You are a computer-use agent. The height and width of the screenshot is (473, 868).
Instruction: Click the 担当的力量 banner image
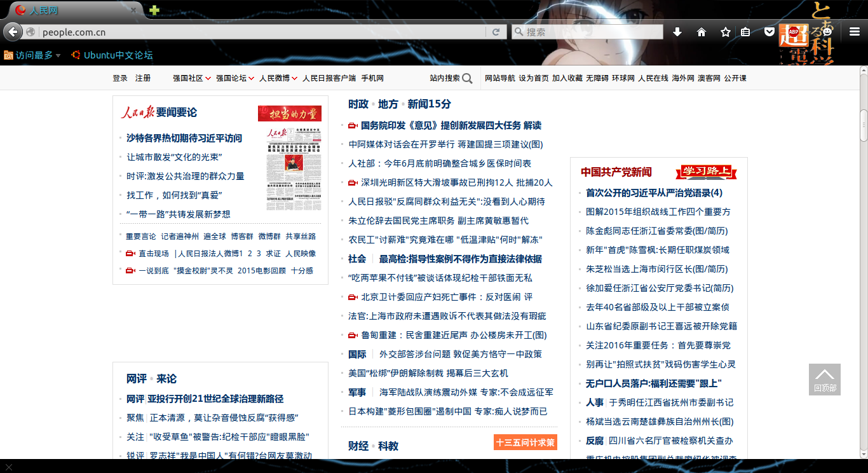click(290, 114)
